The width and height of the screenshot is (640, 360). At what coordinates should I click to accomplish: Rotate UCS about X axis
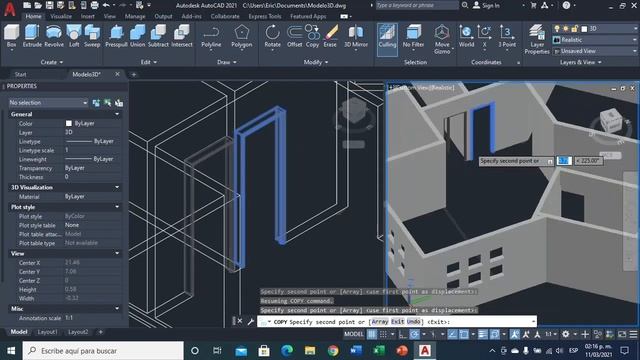click(484, 36)
